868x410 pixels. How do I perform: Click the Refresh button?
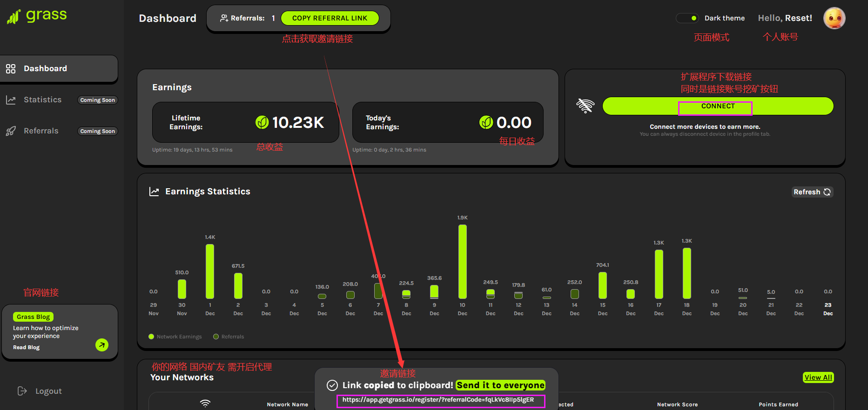pos(812,192)
